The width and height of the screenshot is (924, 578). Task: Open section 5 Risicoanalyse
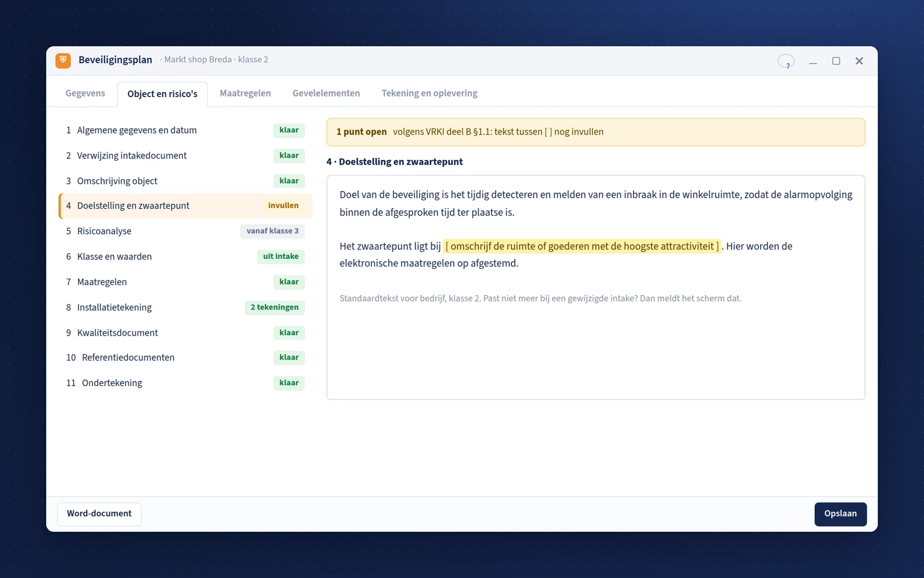185,232
